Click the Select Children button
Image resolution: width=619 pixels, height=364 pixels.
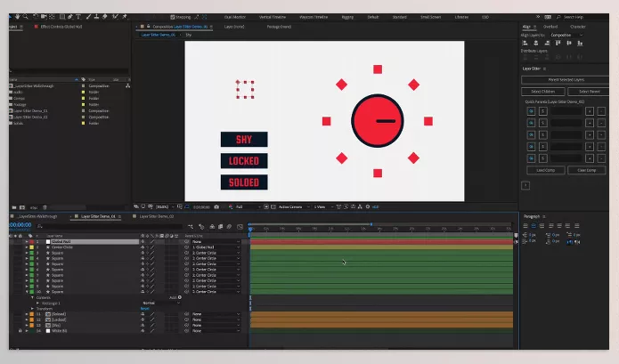point(542,92)
